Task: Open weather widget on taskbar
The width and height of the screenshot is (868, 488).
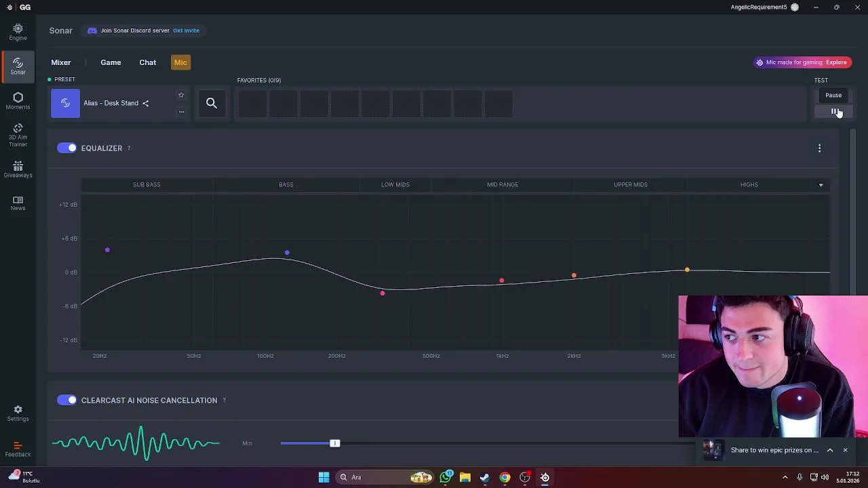Action: pyautogui.click(x=23, y=477)
